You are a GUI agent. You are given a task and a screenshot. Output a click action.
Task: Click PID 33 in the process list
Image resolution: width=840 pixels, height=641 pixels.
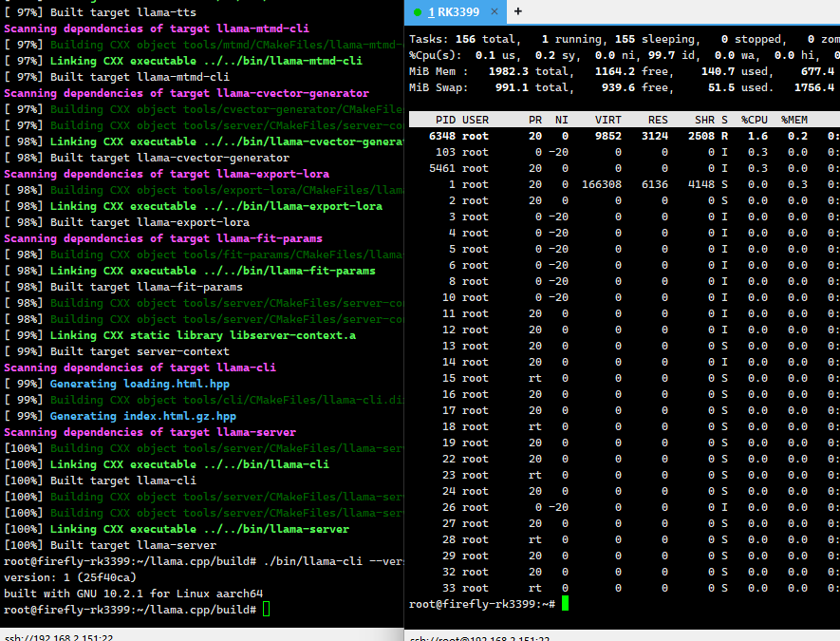tap(449, 588)
